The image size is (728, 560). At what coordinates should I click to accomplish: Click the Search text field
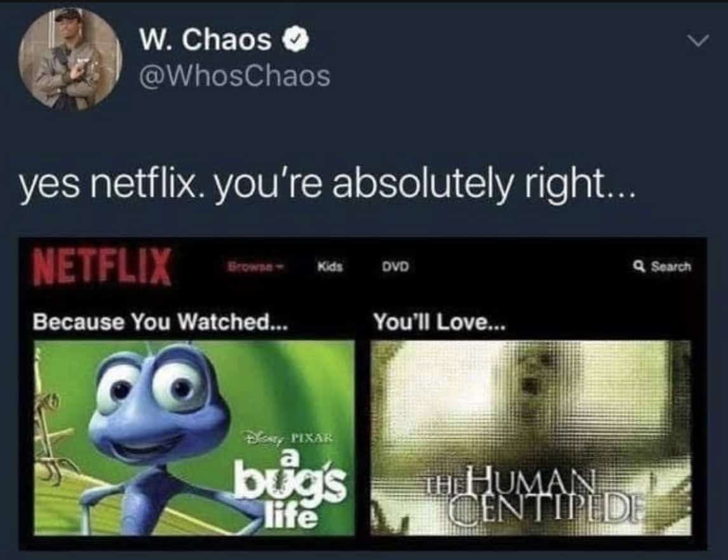(x=671, y=266)
